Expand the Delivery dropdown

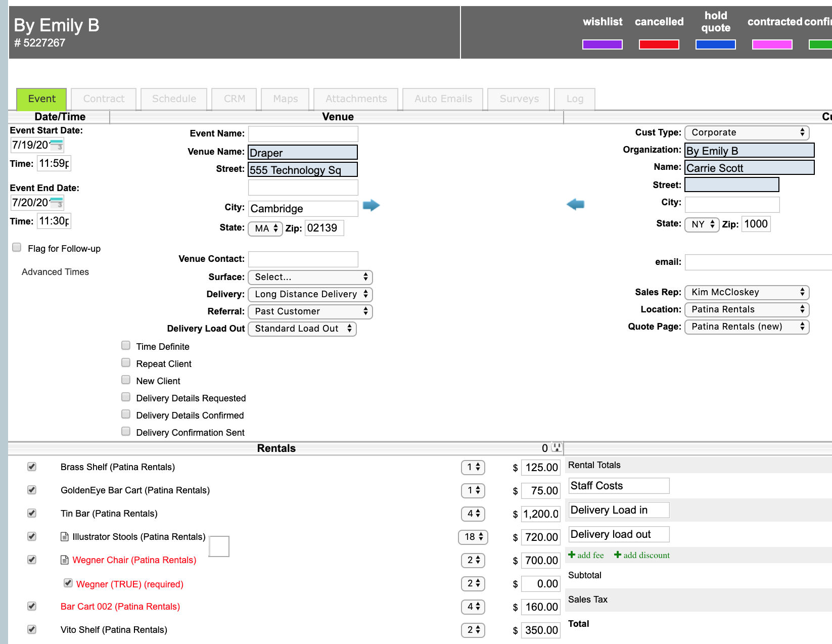pyautogui.click(x=310, y=294)
